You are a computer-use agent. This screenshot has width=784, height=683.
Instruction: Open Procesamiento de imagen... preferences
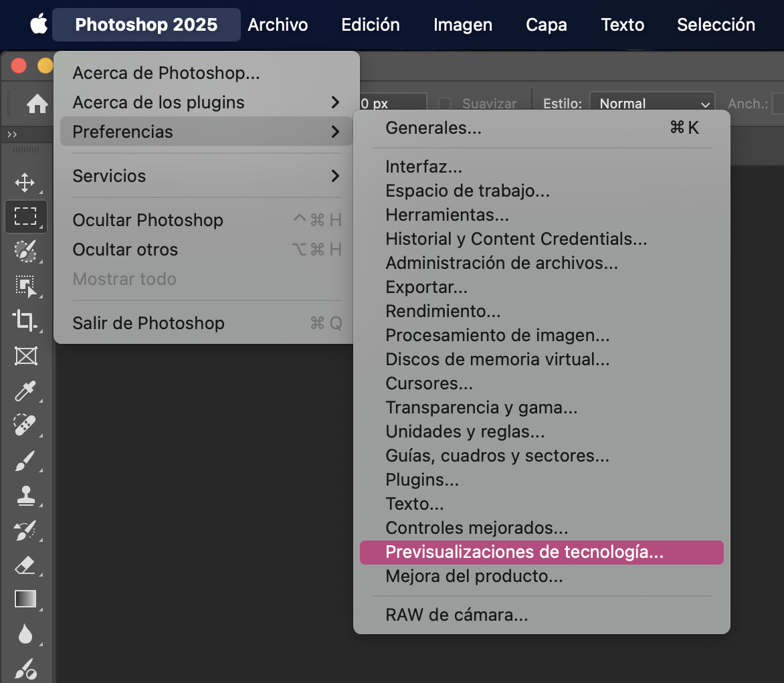(541, 335)
